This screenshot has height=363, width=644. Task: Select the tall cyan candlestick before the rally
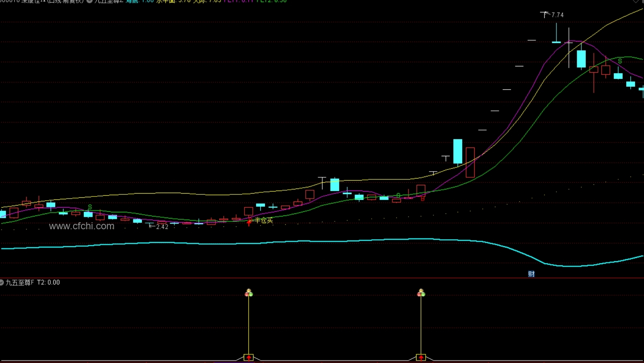(x=458, y=151)
